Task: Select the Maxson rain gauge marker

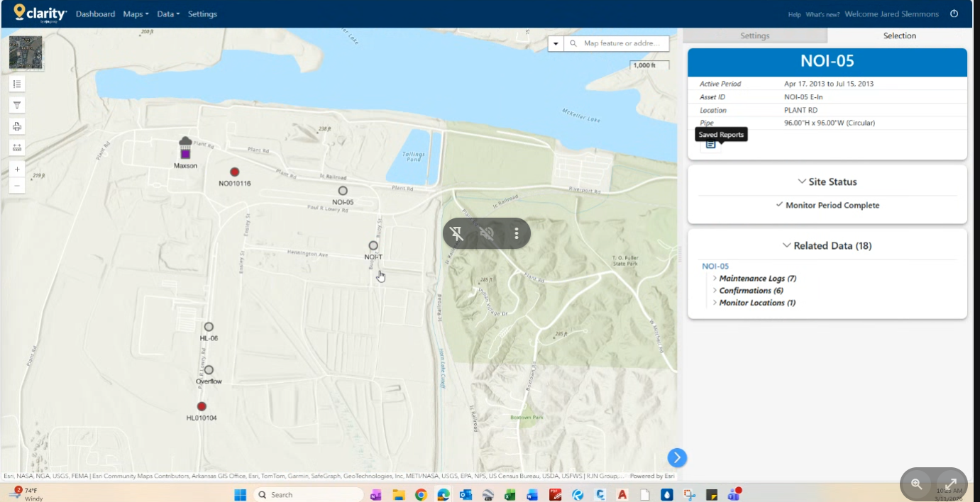Action: [185, 149]
